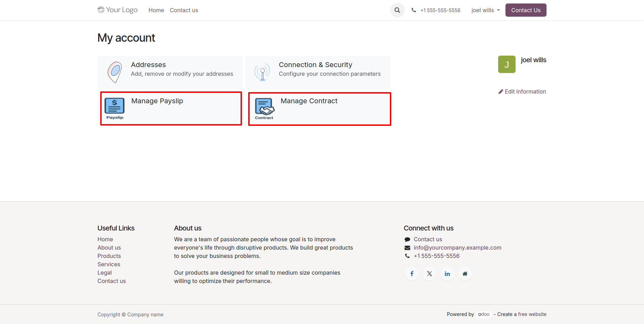This screenshot has height=324, width=644.
Task: Open the Products footer link
Action: [109, 256]
